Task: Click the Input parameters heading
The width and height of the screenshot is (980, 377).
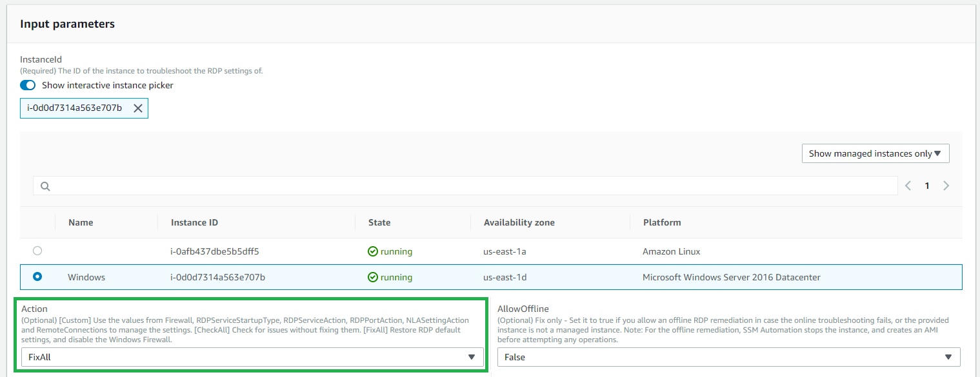Action: tap(67, 24)
